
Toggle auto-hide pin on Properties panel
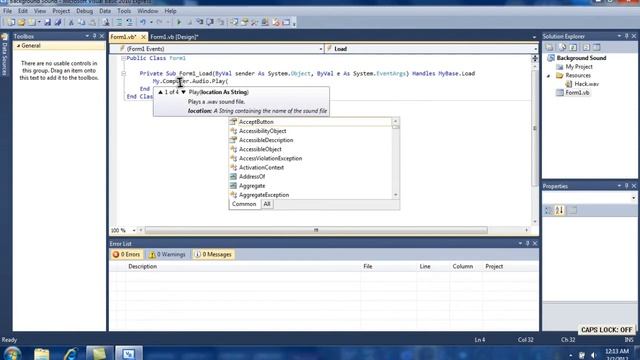pyautogui.click(x=627, y=186)
